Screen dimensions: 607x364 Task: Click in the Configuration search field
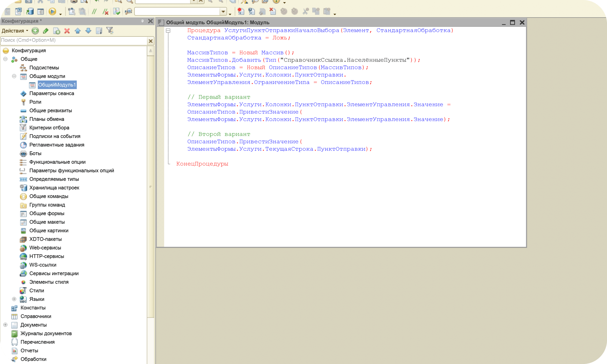(74, 40)
